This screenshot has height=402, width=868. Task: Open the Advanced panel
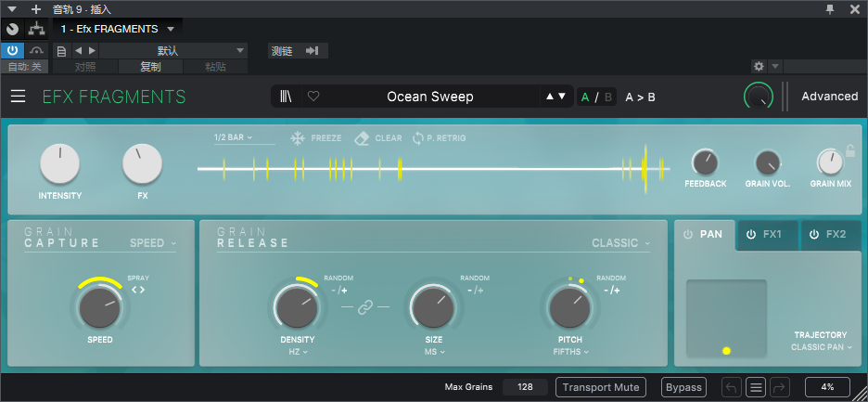830,97
